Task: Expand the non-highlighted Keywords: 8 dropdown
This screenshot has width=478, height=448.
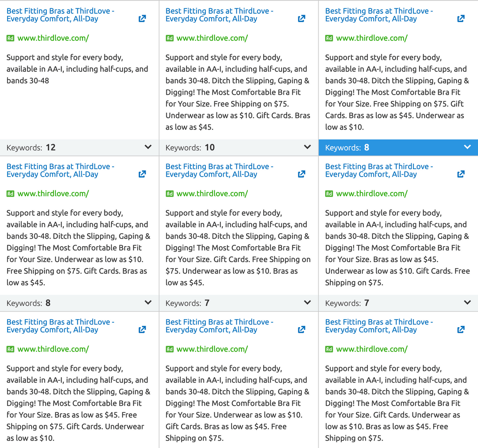Action: click(148, 302)
